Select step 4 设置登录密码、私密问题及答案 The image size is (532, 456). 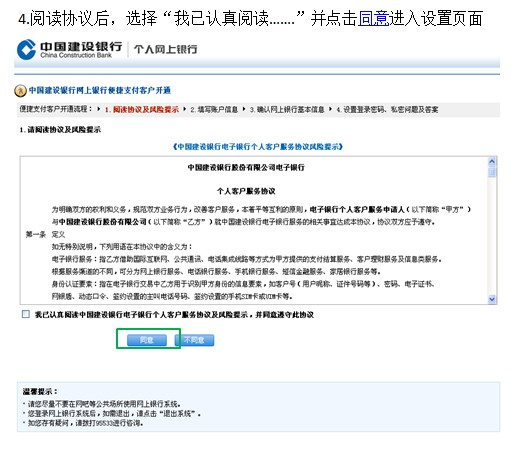click(x=387, y=110)
